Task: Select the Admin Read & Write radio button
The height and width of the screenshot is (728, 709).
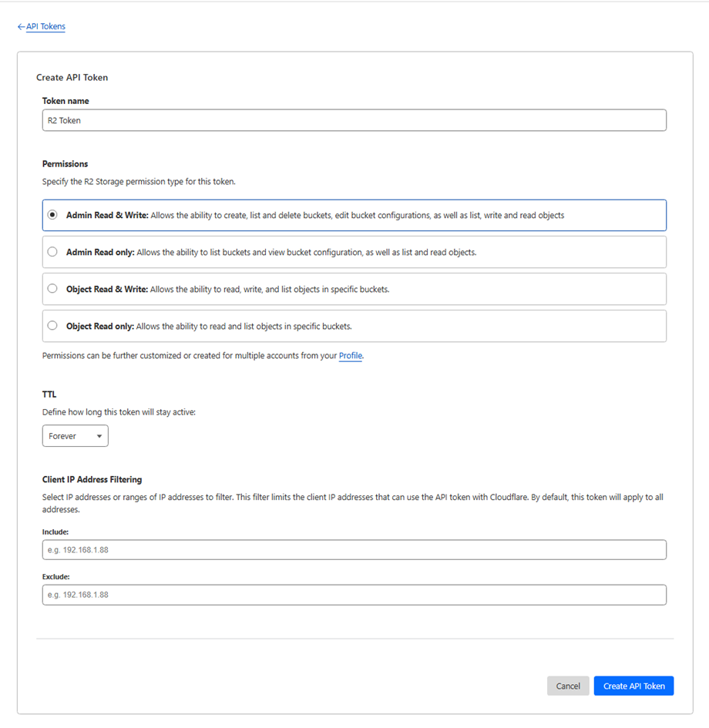Action: 52,216
